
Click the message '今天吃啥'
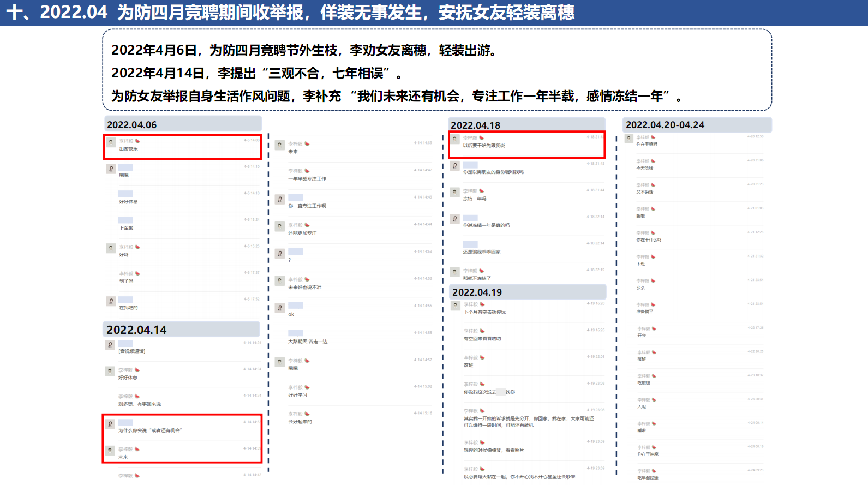click(645, 168)
